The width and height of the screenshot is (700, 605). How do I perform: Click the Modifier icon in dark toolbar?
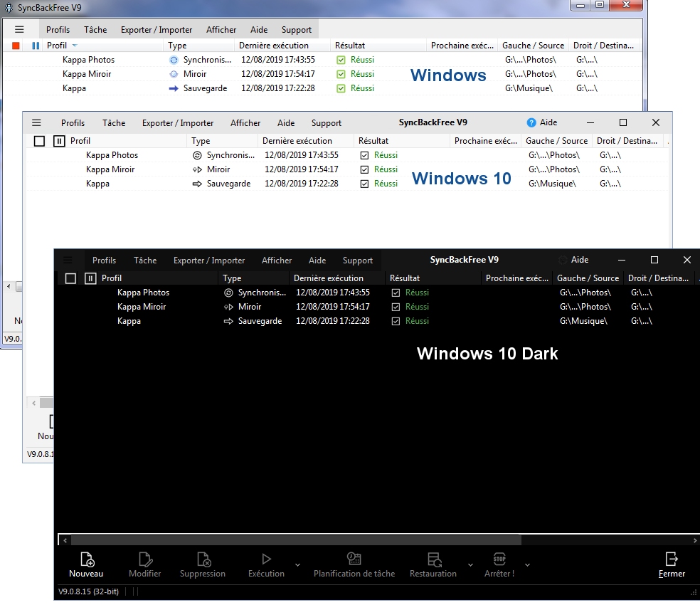click(x=145, y=559)
